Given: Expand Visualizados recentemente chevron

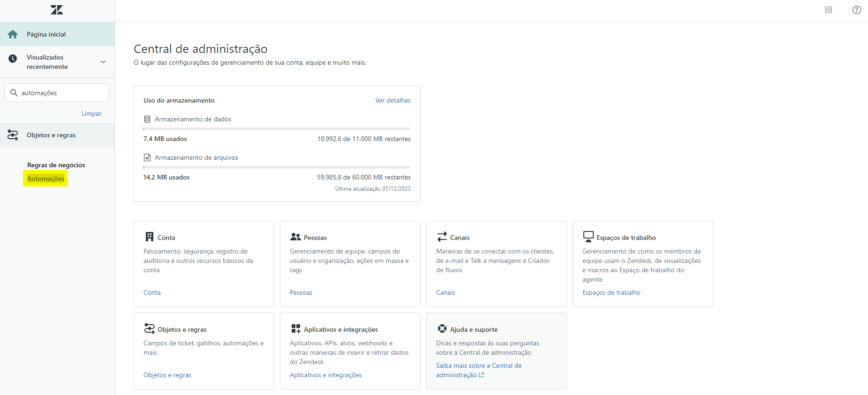Looking at the screenshot, I should [103, 62].
